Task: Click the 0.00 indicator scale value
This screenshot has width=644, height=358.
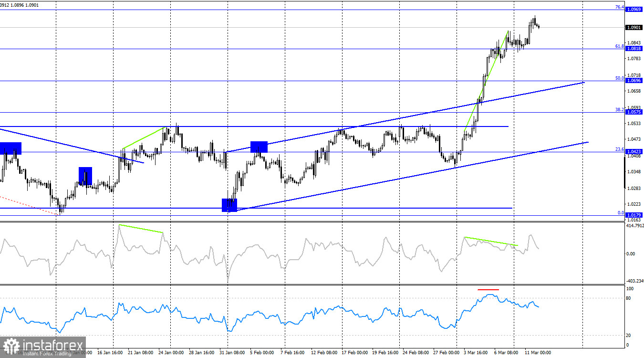Action: click(631, 253)
